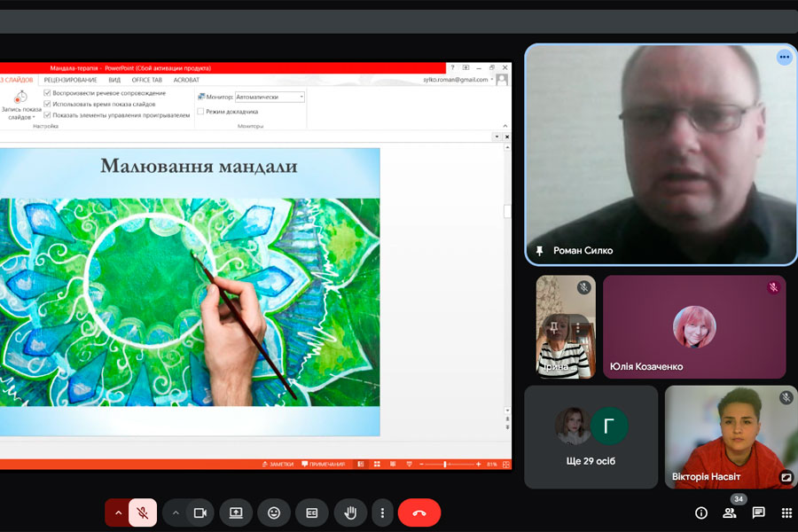This screenshot has width=798, height=532.
Task: Select the СЛАЙДОВ ribbon tab
Action: click(18, 80)
